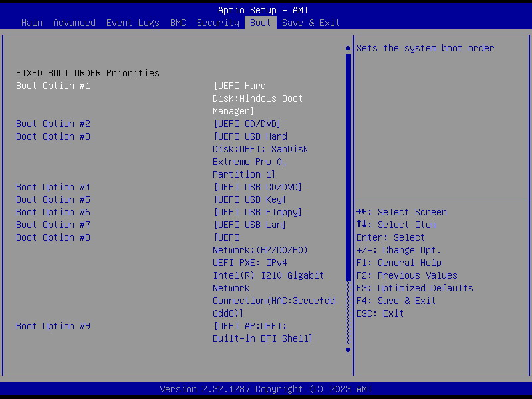Image resolution: width=532 pixels, height=399 pixels.
Task: Click the Version 2.22.1287 copyright footer
Action: (266, 389)
